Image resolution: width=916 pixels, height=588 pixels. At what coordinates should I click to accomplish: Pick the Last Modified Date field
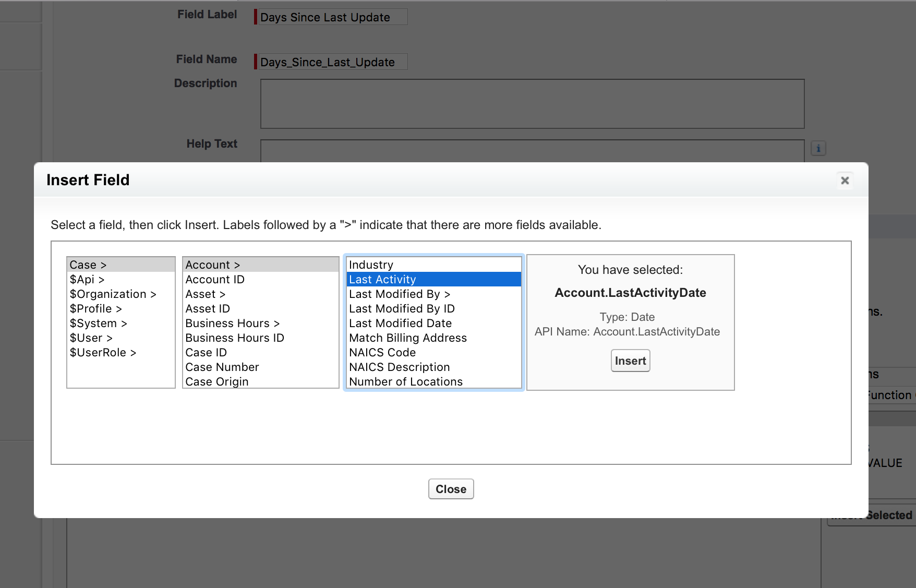coord(400,323)
